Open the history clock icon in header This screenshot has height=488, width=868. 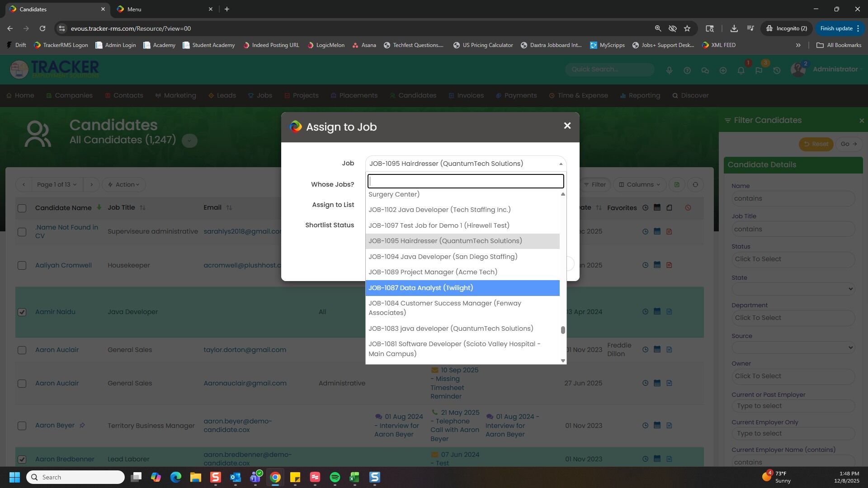click(x=777, y=70)
